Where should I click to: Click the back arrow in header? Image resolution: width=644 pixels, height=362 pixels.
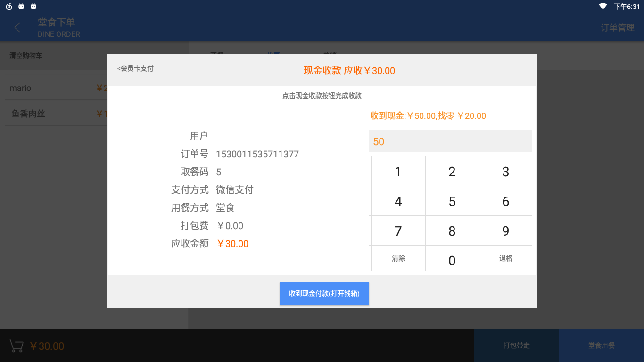(x=17, y=28)
